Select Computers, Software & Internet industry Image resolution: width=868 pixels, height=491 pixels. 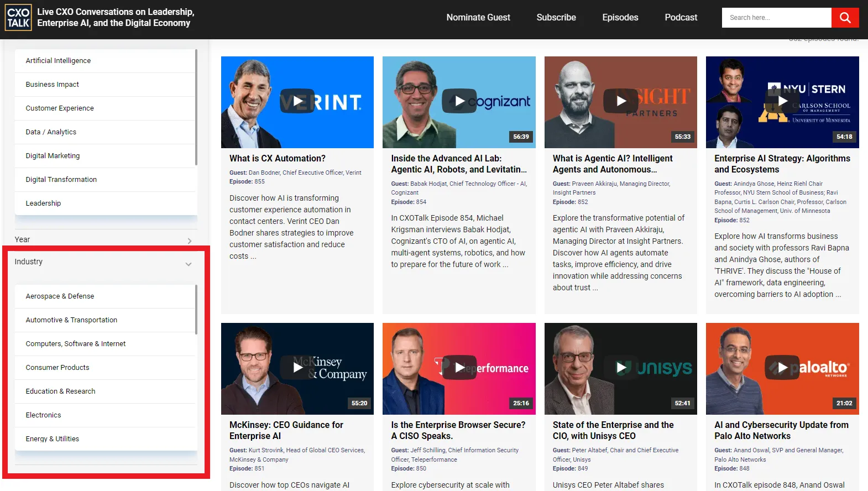point(105,344)
